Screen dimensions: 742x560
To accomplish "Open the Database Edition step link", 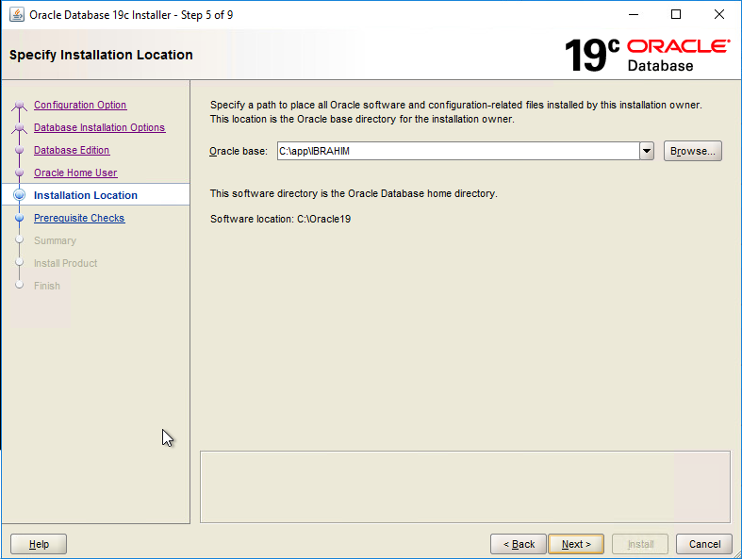I will (x=72, y=150).
